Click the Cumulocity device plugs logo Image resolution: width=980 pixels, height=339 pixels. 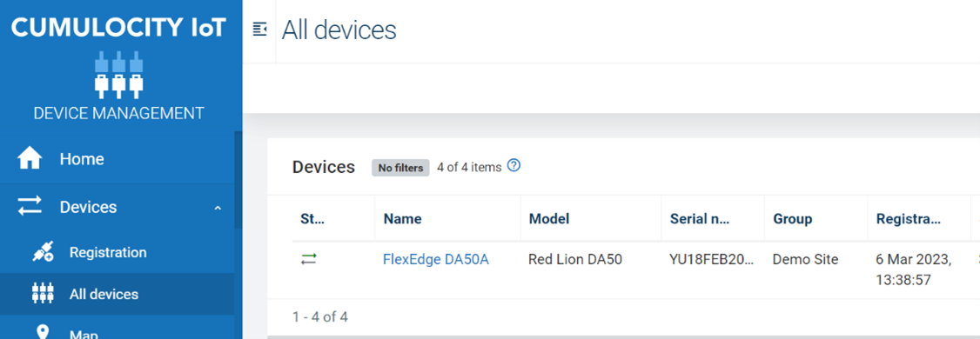(118, 75)
